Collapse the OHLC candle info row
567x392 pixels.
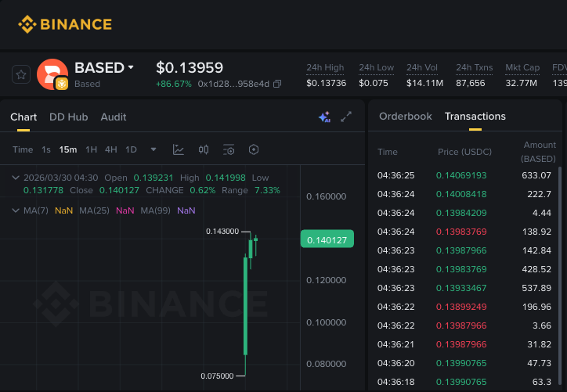pyautogui.click(x=15, y=178)
